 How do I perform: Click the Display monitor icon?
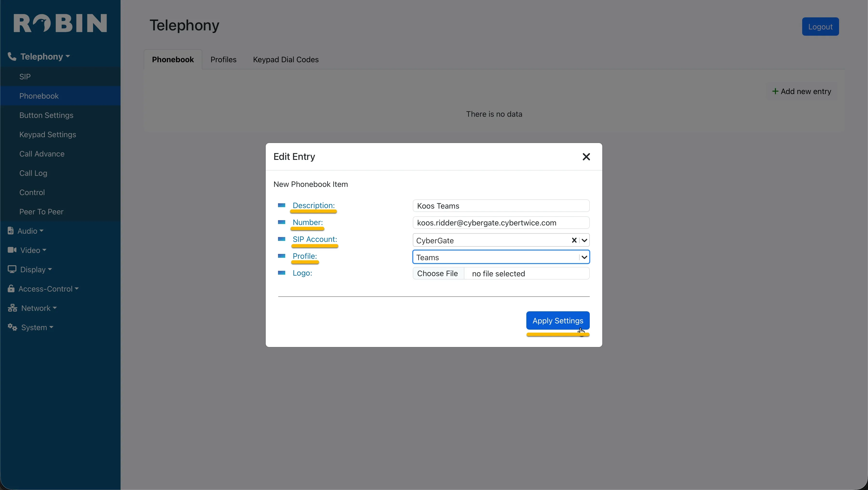12,269
